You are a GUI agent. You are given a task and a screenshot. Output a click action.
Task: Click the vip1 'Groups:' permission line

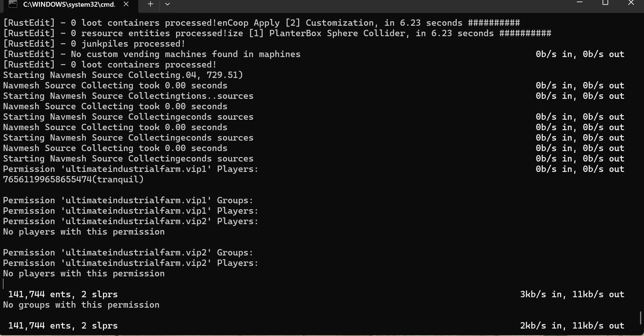tap(128, 200)
